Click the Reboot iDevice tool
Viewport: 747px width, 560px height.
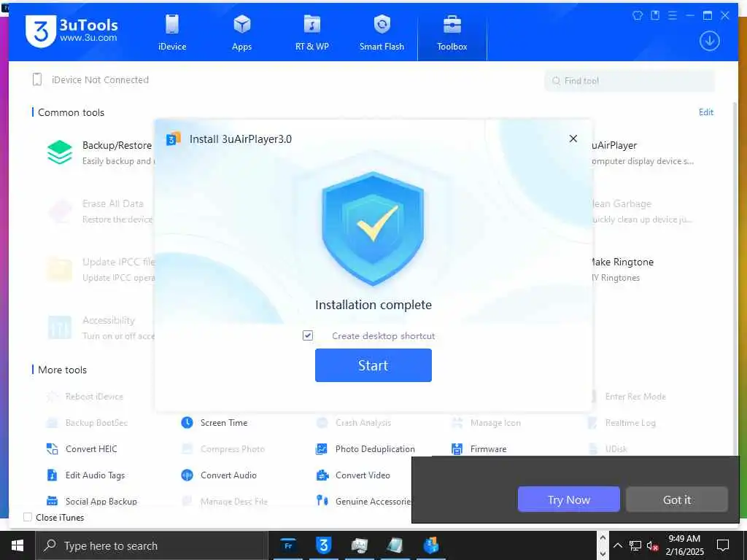85,397
